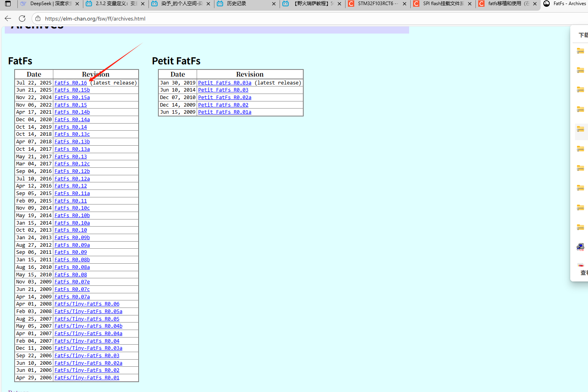Open FatFs/Tiny-FatFs R0.04b link
The image size is (588, 392).
[x=88, y=326]
